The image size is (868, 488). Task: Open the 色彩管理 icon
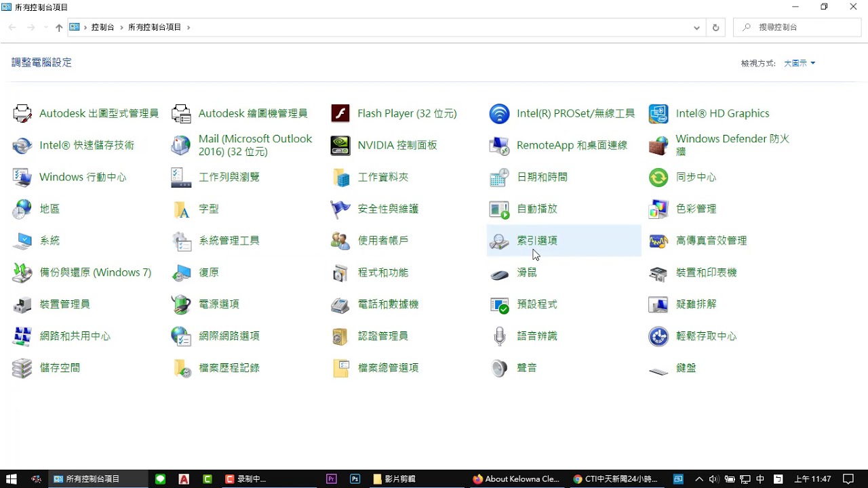click(x=658, y=209)
